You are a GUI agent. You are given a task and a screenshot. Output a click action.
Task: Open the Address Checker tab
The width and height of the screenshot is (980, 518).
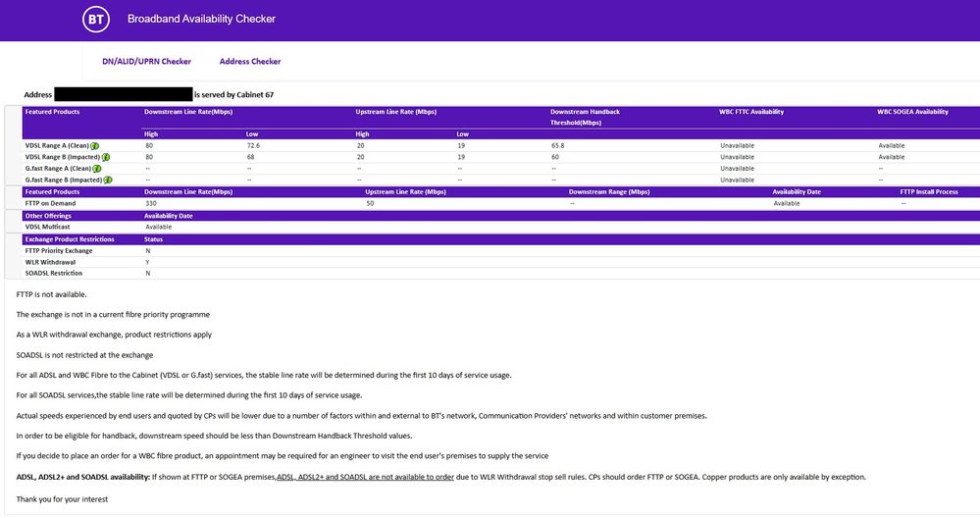click(x=250, y=62)
